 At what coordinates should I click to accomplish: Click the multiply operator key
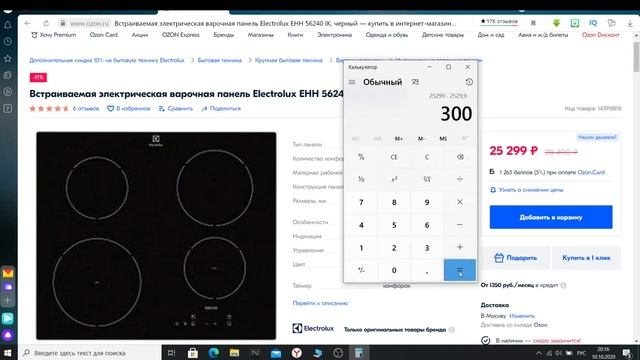[460, 202]
